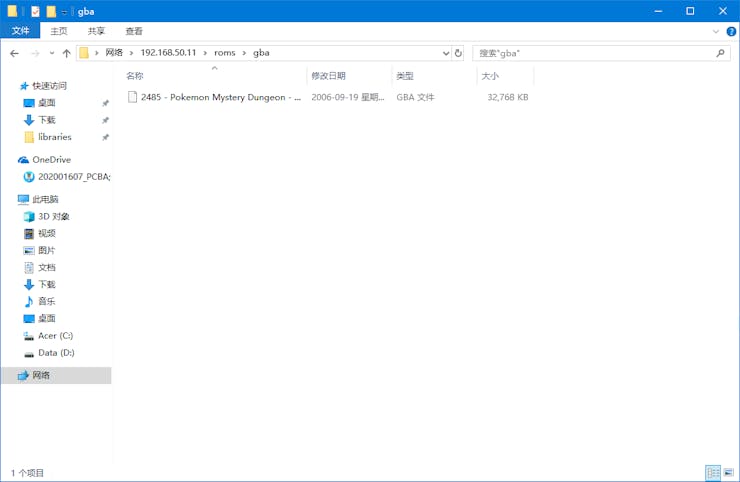
Task: Click the 192.168.50.11 breadcrumb
Action: 168,52
